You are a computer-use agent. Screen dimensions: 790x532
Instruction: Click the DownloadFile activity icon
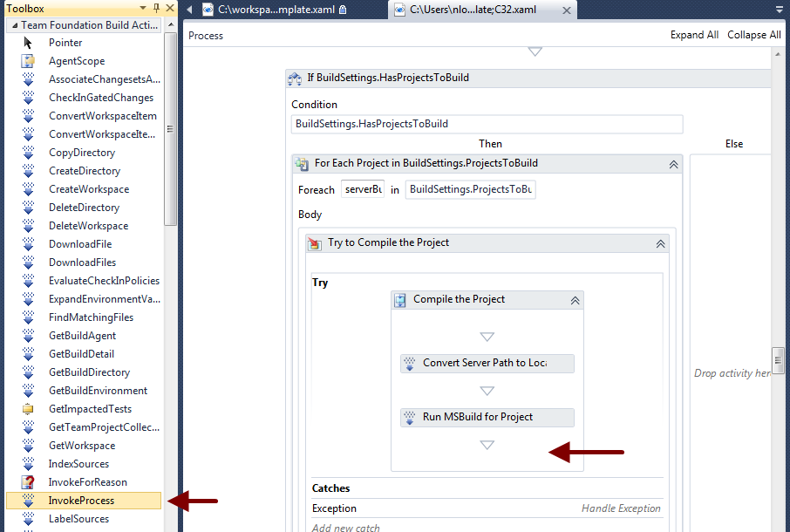point(28,244)
